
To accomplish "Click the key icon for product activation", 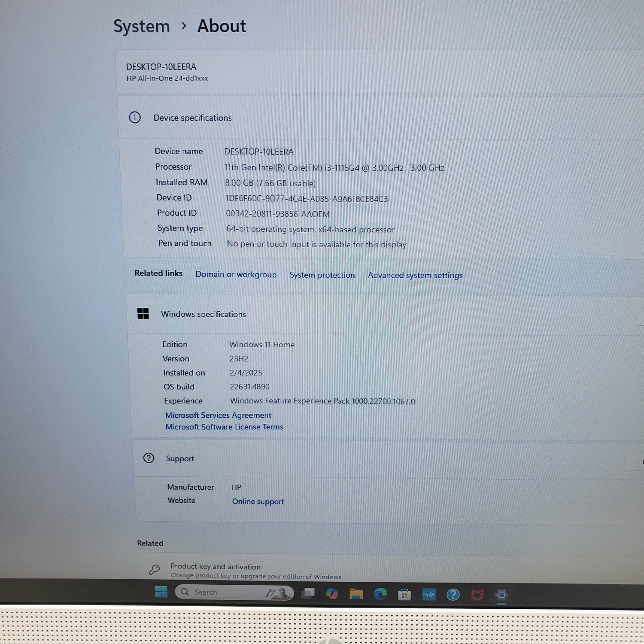I will coord(154,570).
